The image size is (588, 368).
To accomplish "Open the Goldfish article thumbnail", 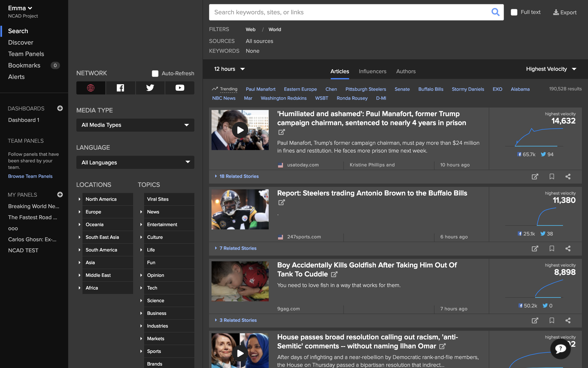I will (x=240, y=281).
